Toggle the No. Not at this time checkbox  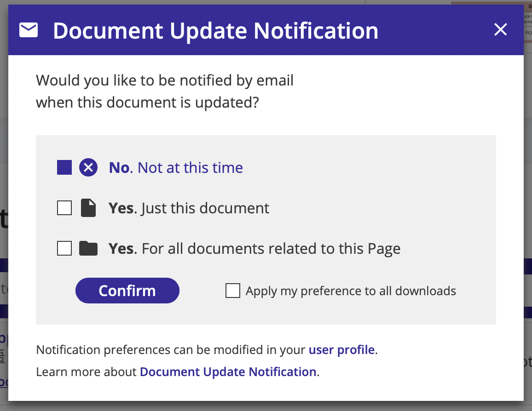pos(64,168)
